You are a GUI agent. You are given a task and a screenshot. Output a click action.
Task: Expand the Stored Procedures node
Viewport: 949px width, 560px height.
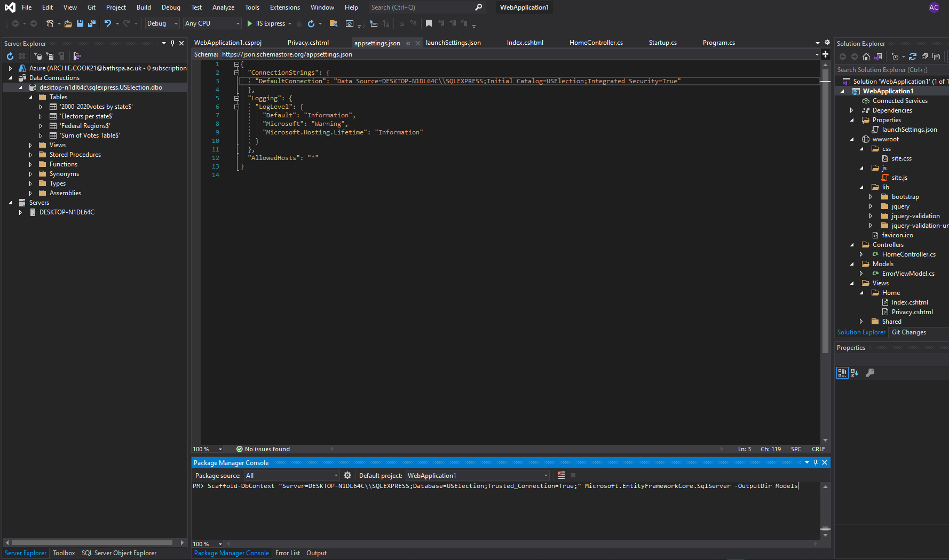30,154
